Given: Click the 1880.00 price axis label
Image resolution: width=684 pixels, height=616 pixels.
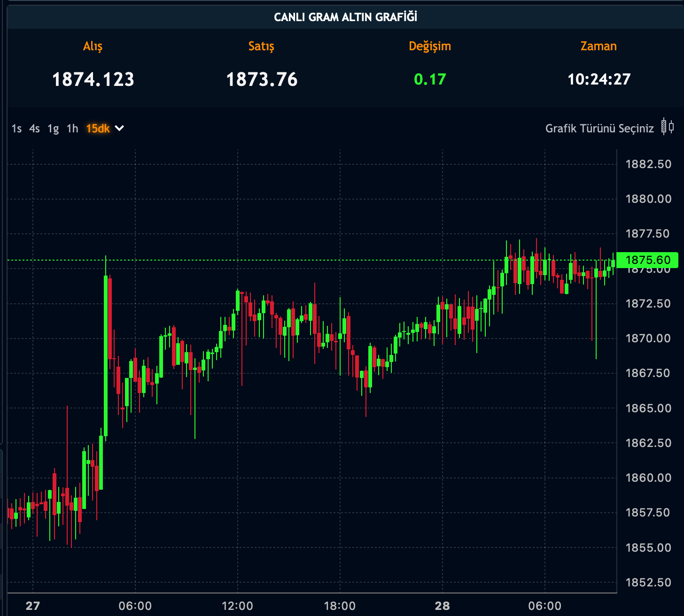Looking at the screenshot, I should pos(648,199).
